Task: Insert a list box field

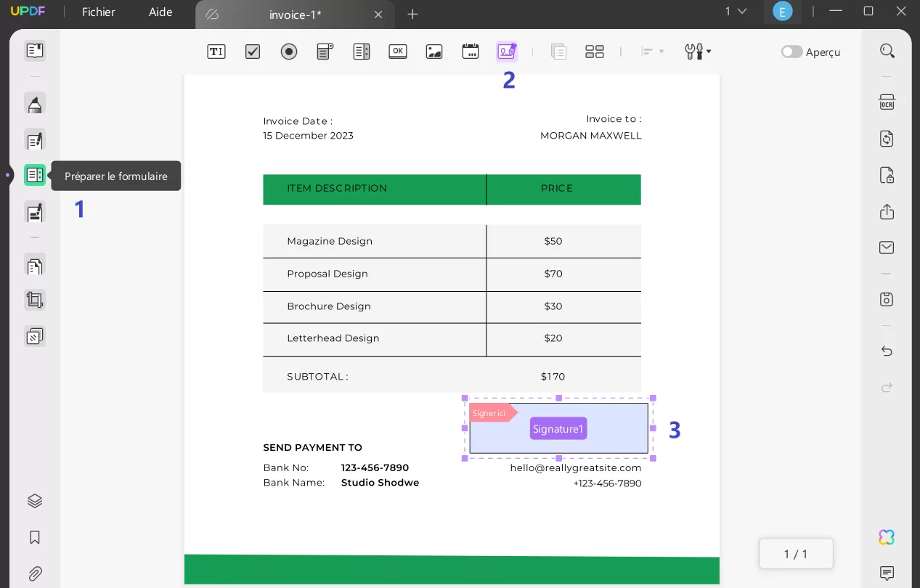Action: click(x=361, y=51)
